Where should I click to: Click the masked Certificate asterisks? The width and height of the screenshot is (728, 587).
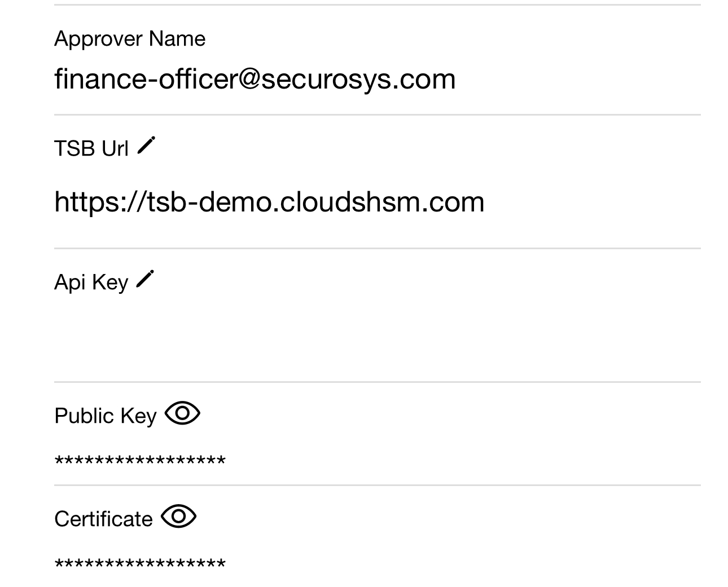140,564
